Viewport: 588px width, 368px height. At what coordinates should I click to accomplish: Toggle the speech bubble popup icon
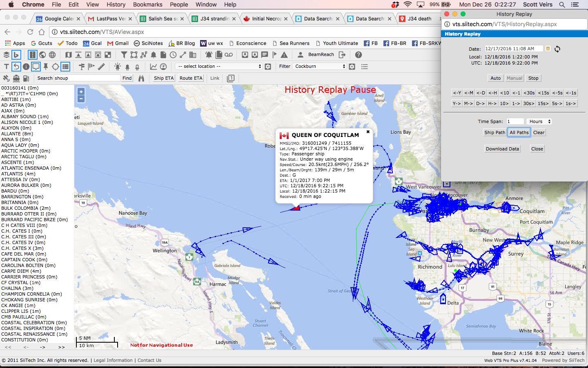point(36,66)
